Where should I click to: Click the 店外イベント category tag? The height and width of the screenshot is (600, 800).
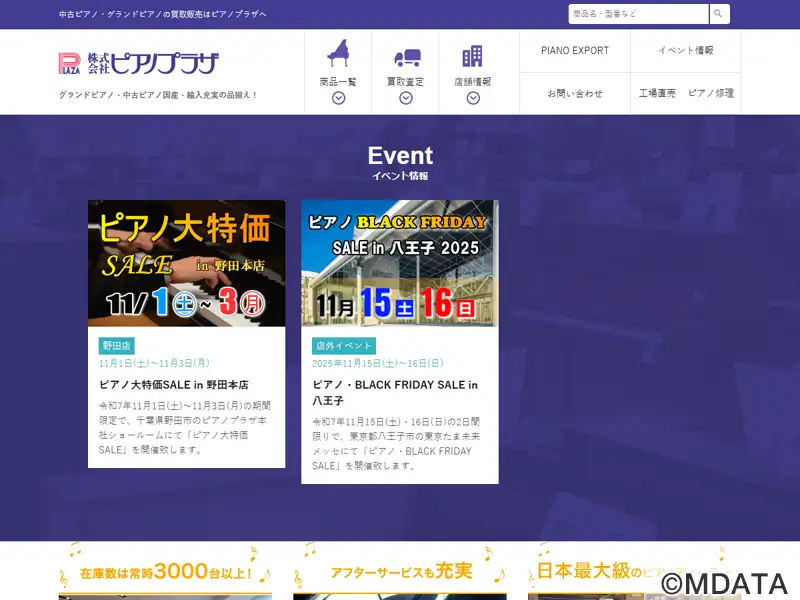(x=344, y=345)
